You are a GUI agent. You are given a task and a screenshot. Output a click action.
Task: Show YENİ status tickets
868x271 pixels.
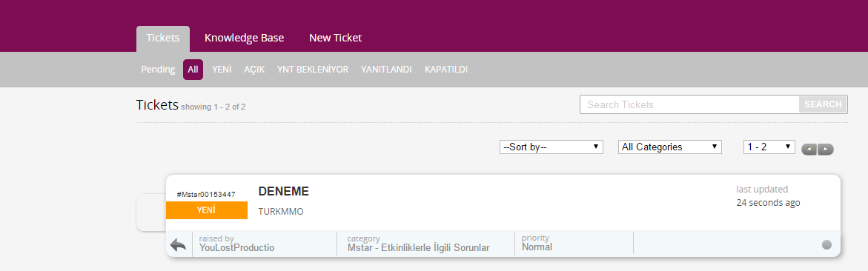[x=222, y=70]
